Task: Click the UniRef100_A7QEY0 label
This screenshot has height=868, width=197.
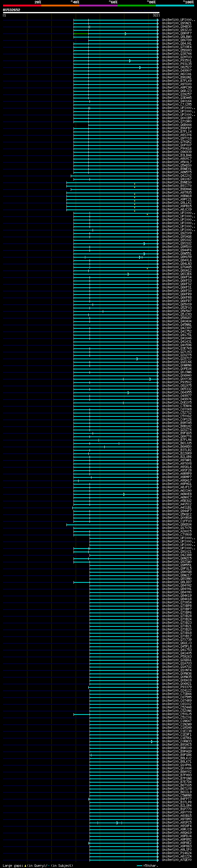Action: pos(176,860)
